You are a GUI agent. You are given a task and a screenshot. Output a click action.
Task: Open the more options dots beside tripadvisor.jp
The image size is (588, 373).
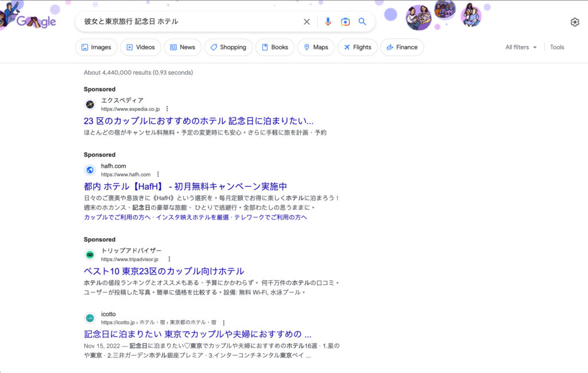pyautogui.click(x=169, y=259)
